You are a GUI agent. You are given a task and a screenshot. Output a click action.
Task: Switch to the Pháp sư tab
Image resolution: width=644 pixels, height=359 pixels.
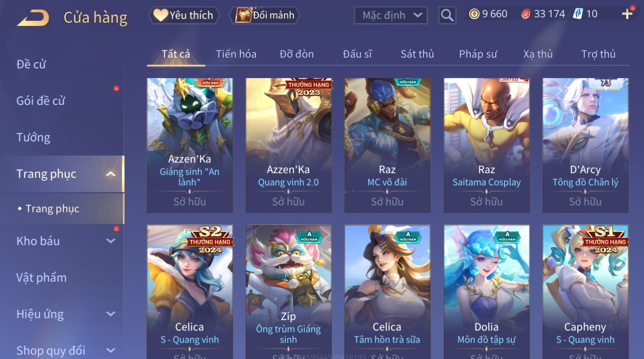tap(478, 54)
